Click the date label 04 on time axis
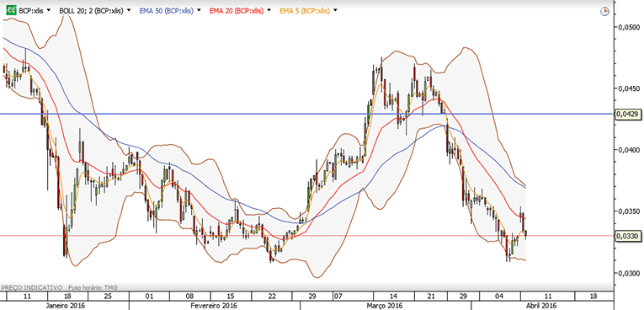The height and width of the screenshot is (310, 644). tap(499, 296)
